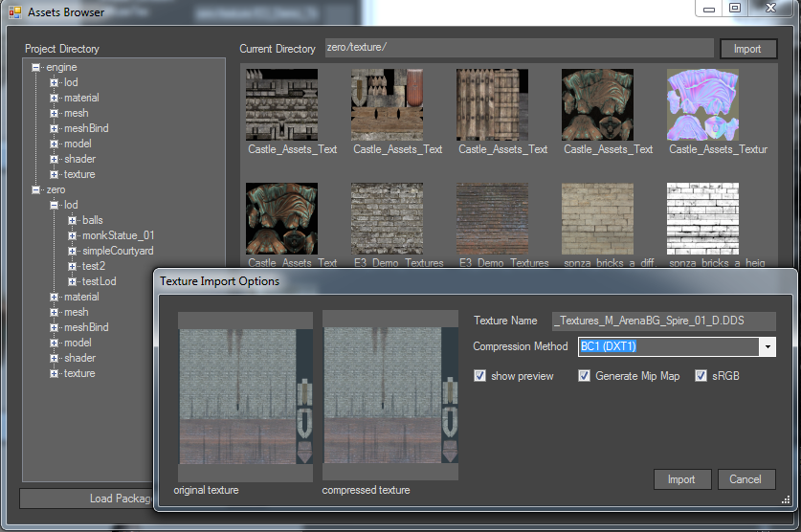The height and width of the screenshot is (532, 801).
Task: Click the Texture Name input field
Action: pyautogui.click(x=663, y=321)
